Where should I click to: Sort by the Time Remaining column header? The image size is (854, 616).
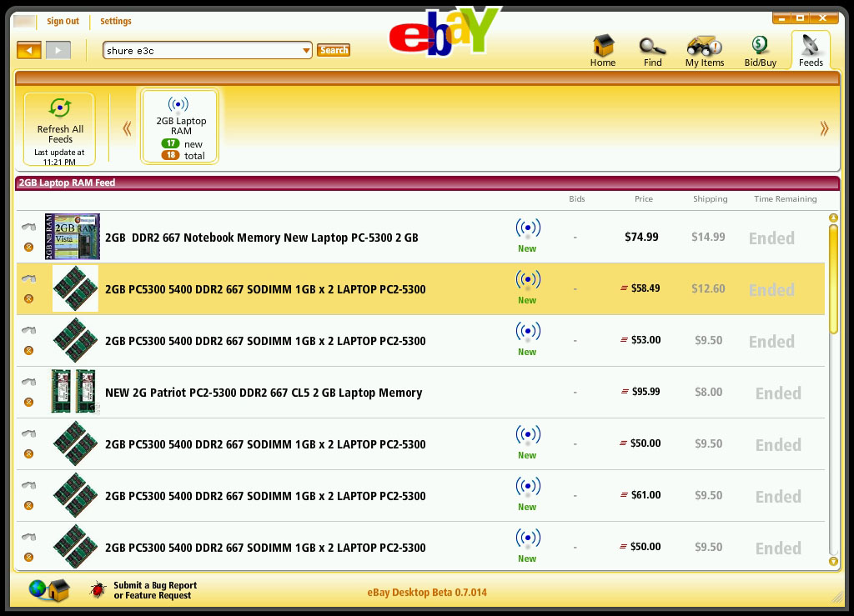coord(785,199)
